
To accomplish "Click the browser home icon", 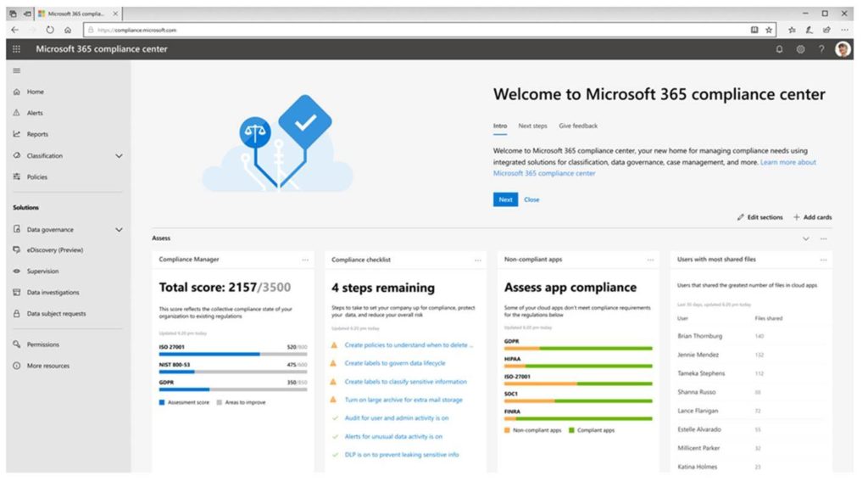I will pyautogui.click(x=68, y=30).
